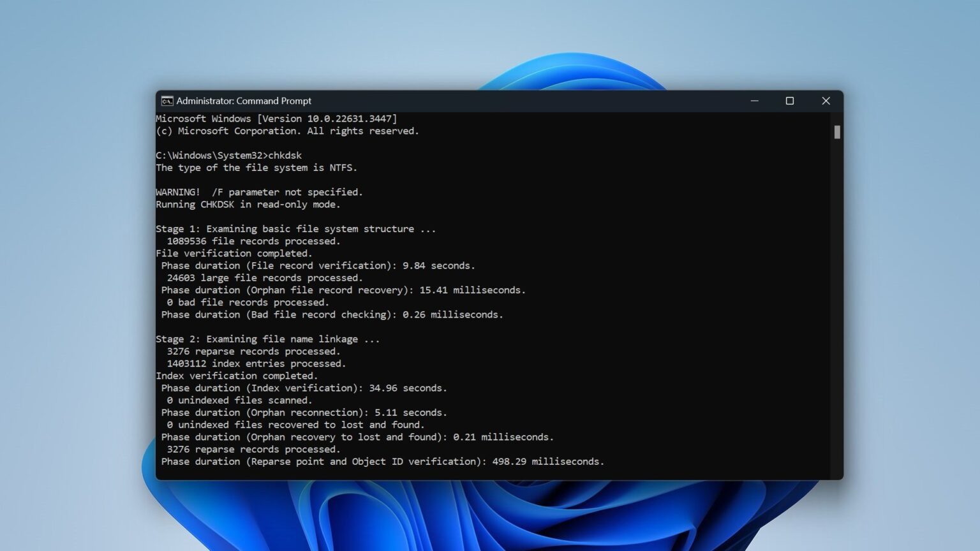
Task: Click the "Stage 2: Examining file name linkage" line
Action: pos(267,339)
